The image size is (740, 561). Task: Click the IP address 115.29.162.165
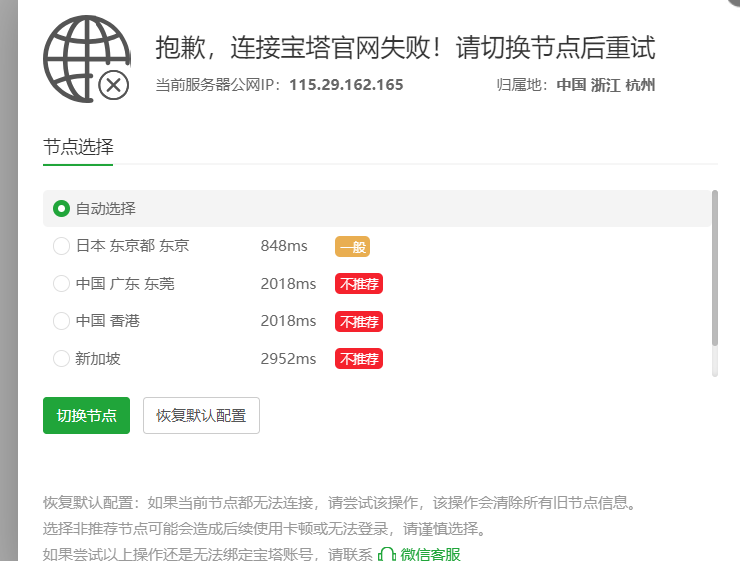346,85
